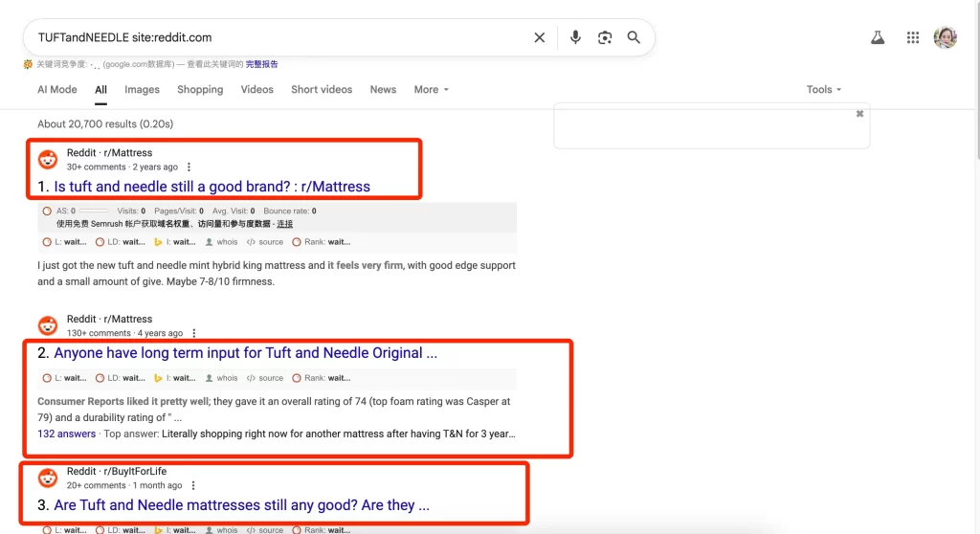Click the page's vertical scrollbar
The image size is (980, 534).
click(x=977, y=81)
